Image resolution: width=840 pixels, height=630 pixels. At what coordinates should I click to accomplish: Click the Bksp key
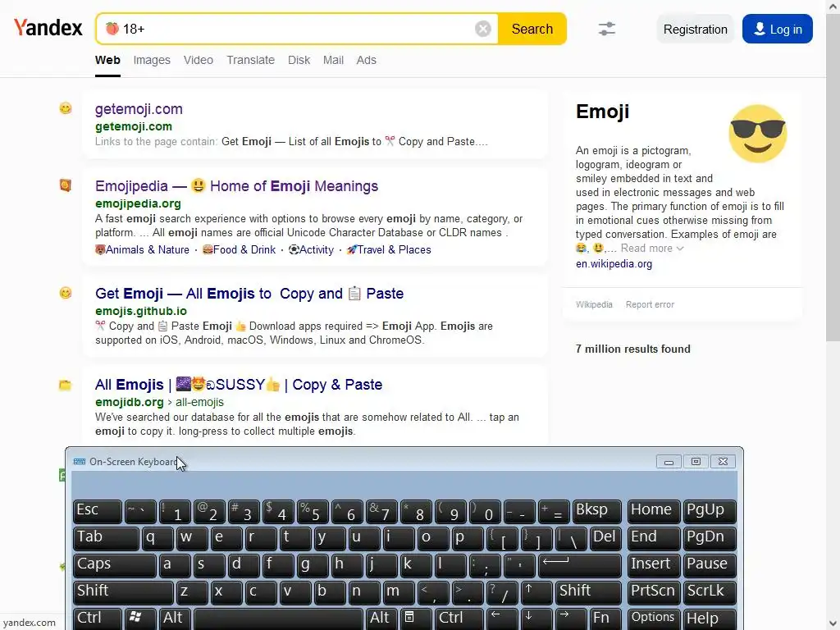pyautogui.click(x=597, y=512)
